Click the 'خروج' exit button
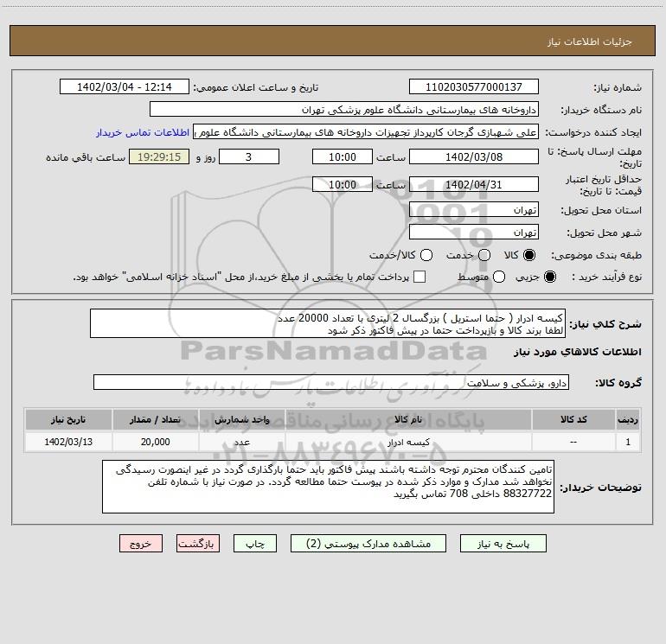This screenshot has width=666, height=644. tap(141, 544)
